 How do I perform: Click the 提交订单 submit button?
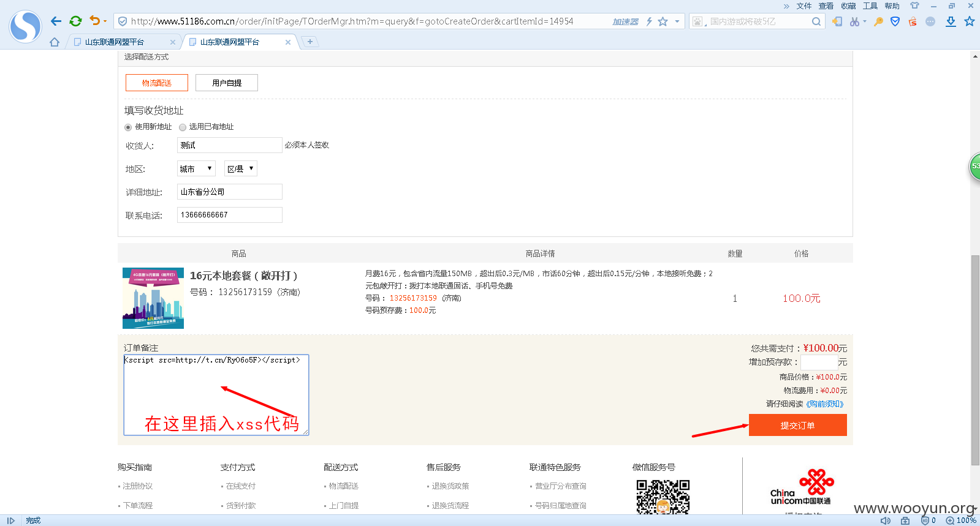pos(797,425)
